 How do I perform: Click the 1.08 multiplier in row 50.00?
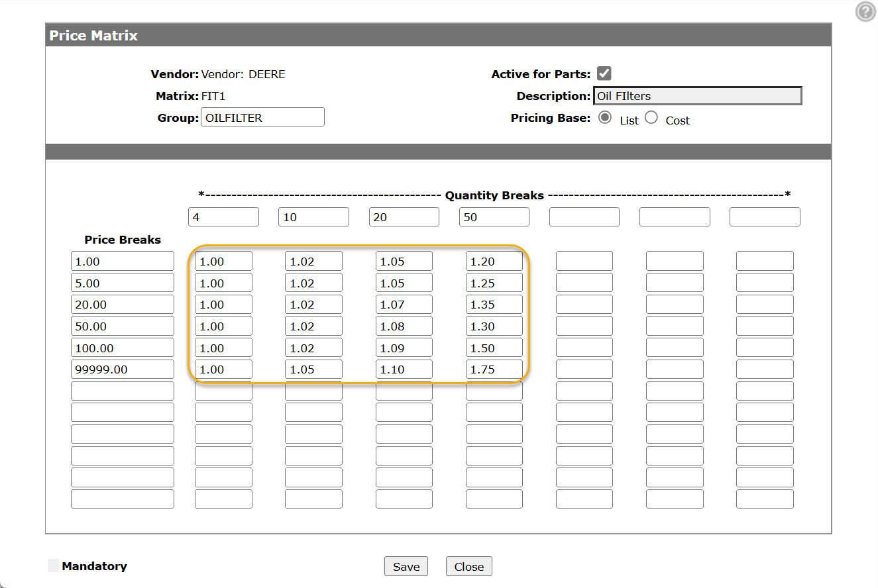point(404,326)
